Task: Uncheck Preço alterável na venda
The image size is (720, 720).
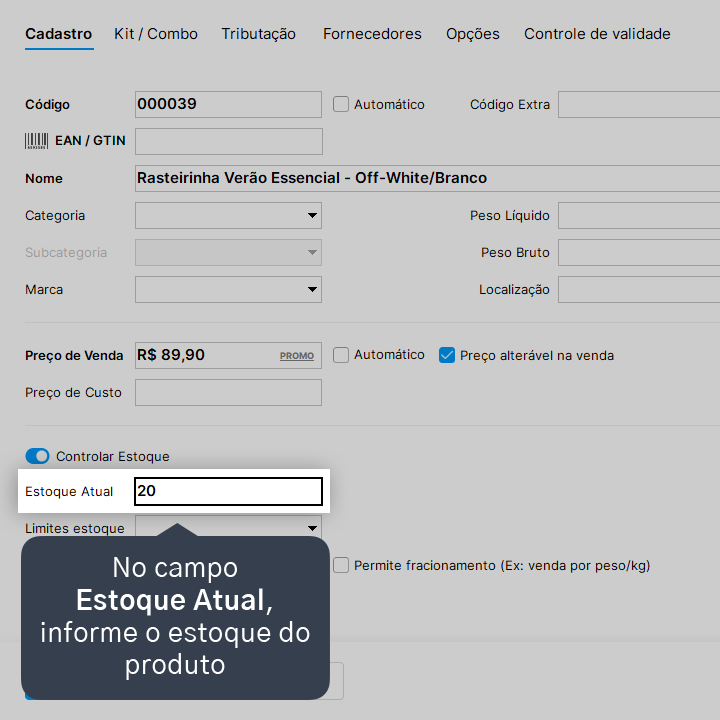Action: pos(447,355)
